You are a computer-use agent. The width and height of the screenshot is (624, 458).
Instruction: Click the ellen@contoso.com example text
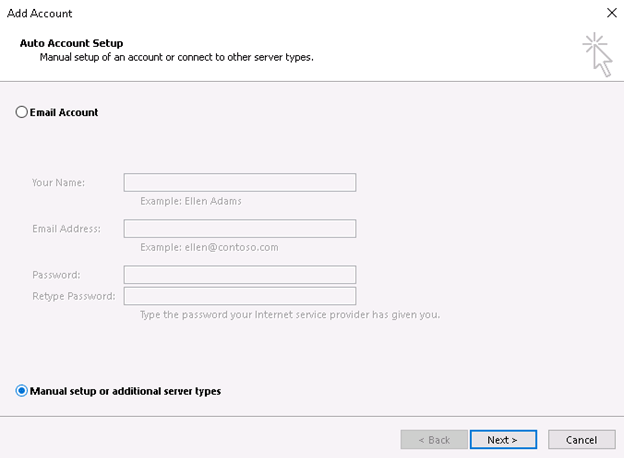coord(231,248)
